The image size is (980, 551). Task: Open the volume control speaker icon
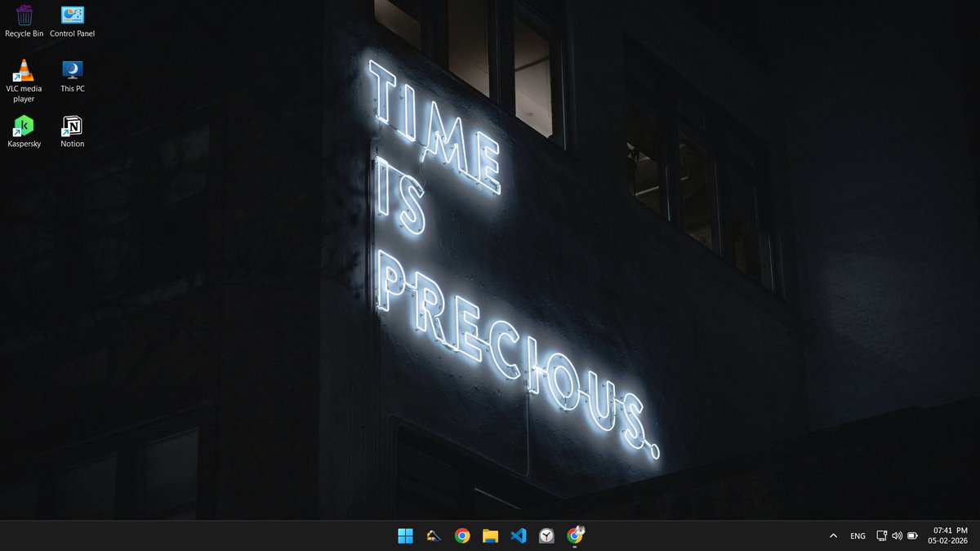coord(897,535)
